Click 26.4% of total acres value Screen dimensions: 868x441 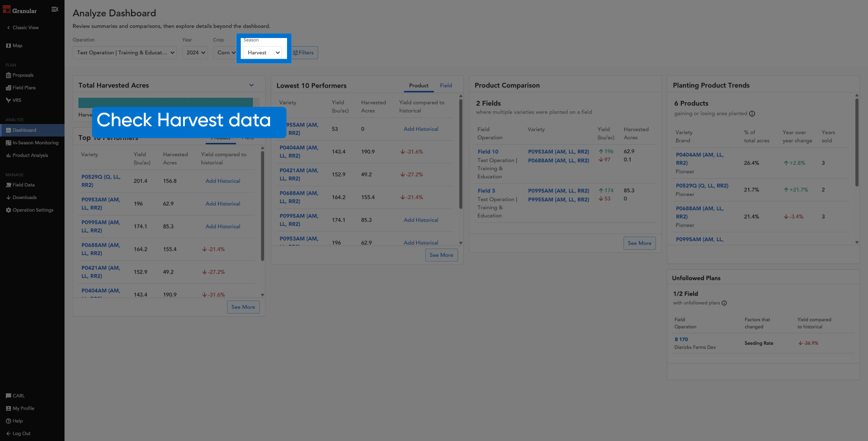click(751, 163)
